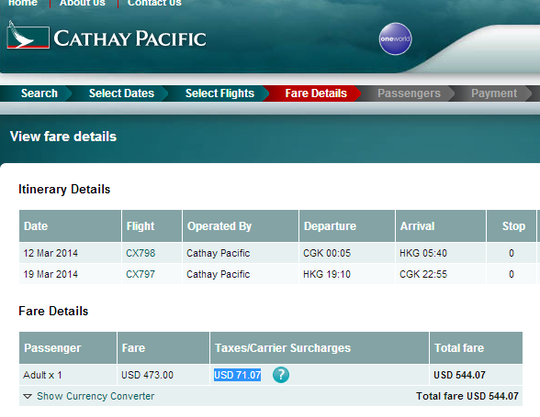
Task: Open the Contact Us menu item
Action: [x=154, y=3]
